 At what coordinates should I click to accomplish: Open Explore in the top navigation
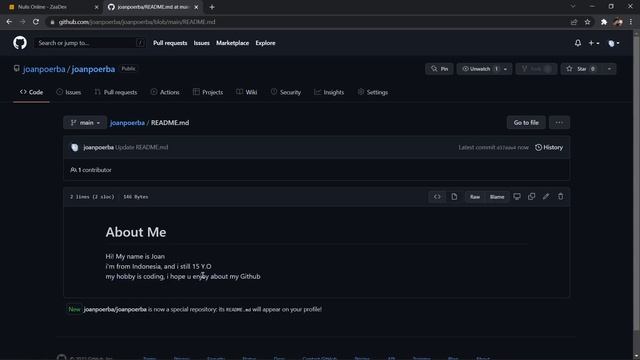point(265,43)
